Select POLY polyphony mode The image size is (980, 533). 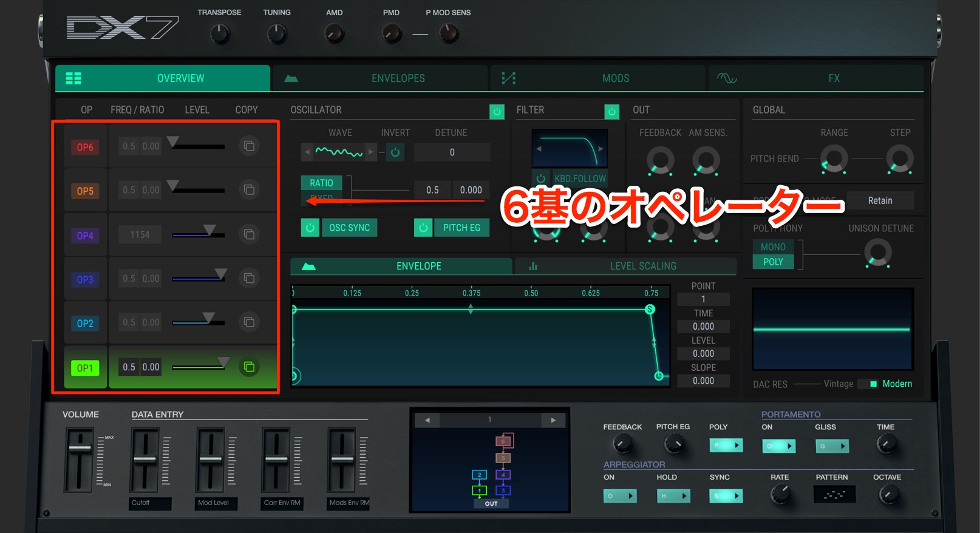coord(773,262)
